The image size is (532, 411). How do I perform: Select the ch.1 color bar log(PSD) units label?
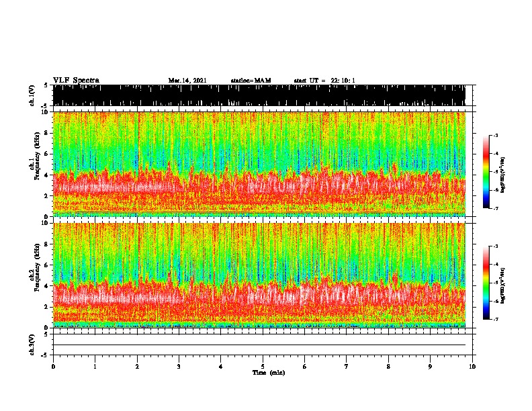click(x=503, y=175)
